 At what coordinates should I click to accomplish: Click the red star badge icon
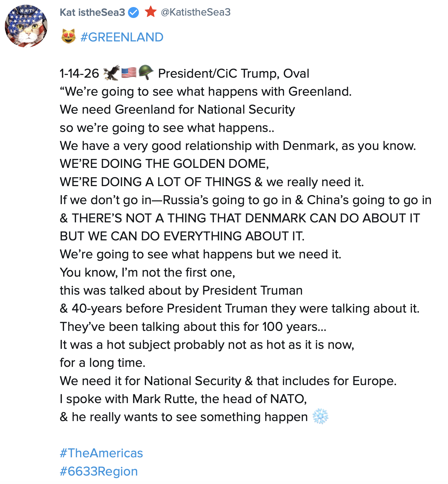pyautogui.click(x=150, y=12)
